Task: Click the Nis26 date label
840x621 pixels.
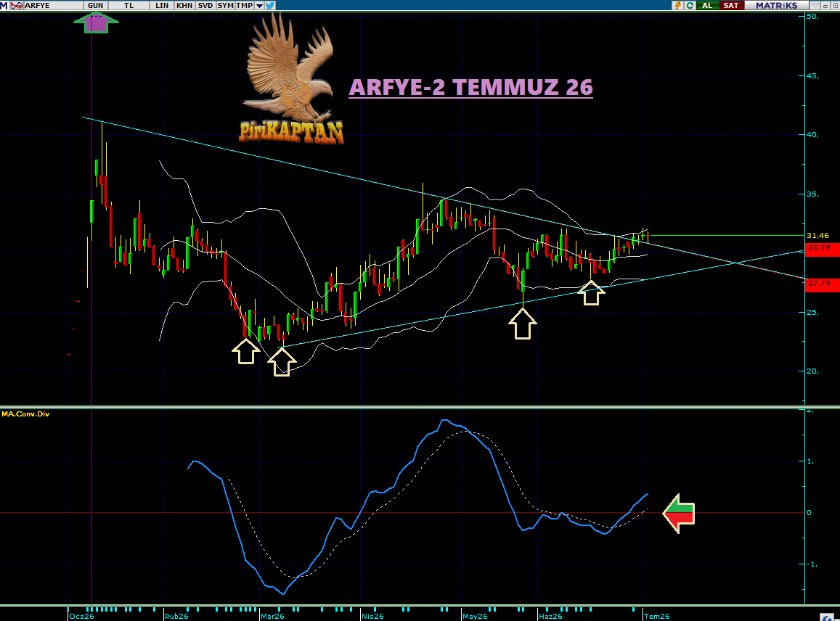Action: point(372,616)
